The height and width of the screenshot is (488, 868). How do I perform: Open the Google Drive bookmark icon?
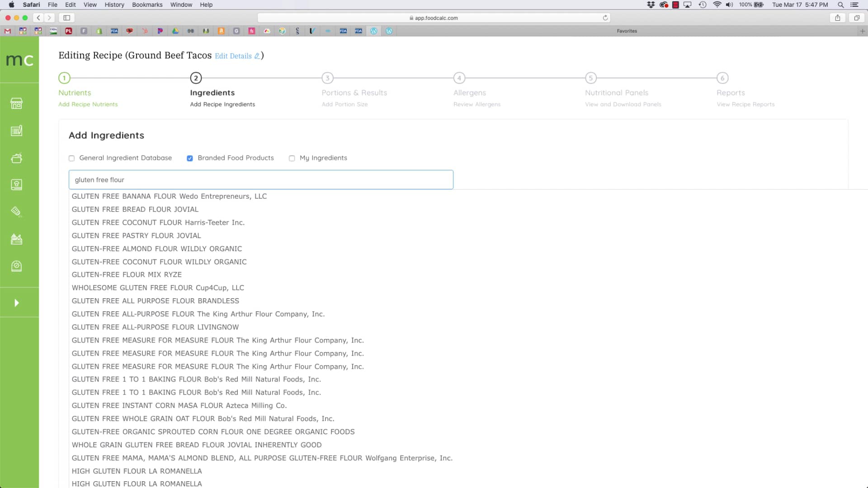coord(175,31)
